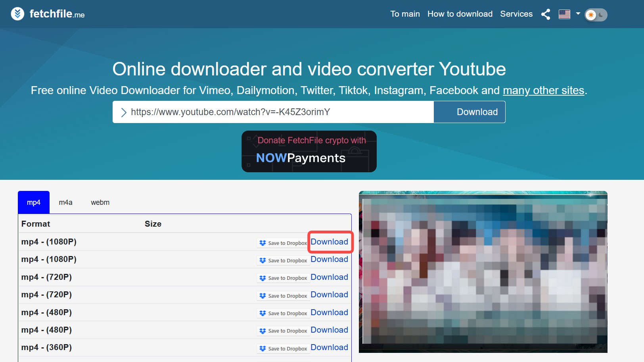
Task: Open the Services menu item
Action: pos(516,14)
